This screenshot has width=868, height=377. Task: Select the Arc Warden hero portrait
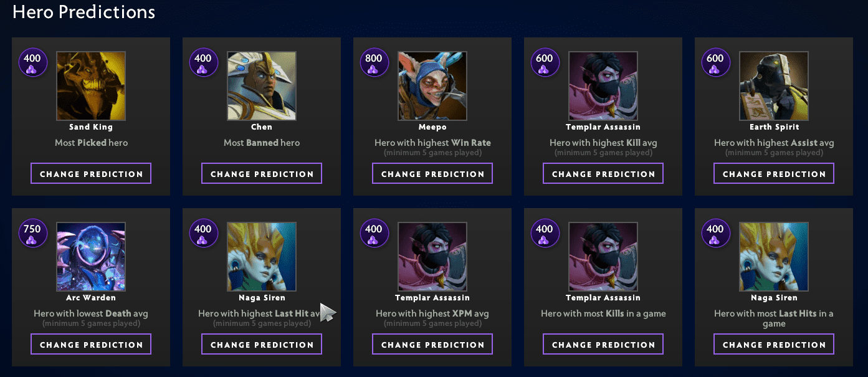click(91, 257)
